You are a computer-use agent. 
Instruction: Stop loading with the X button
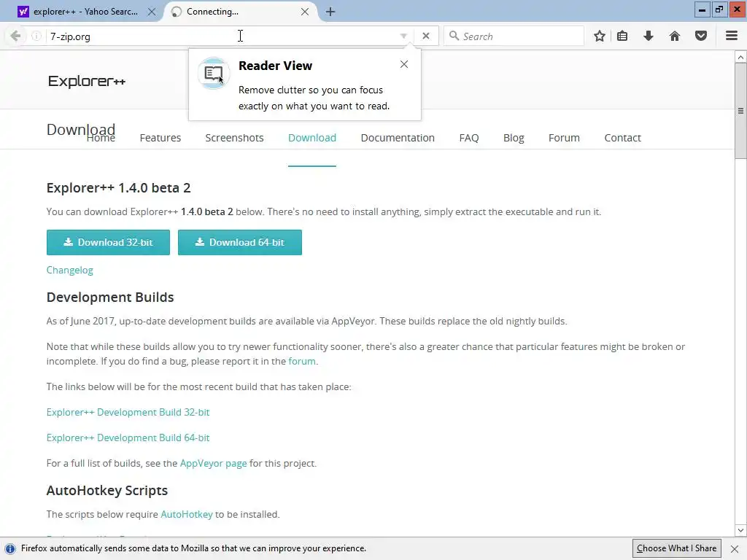[426, 36]
